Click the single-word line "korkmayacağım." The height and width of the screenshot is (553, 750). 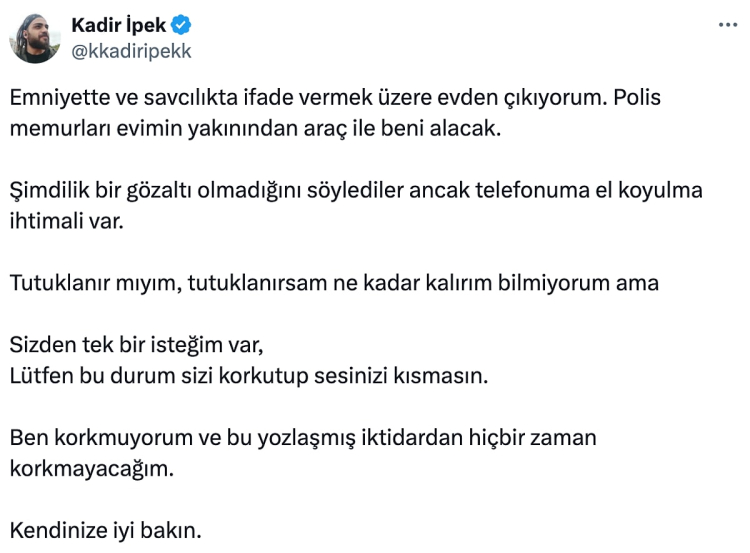92,468
